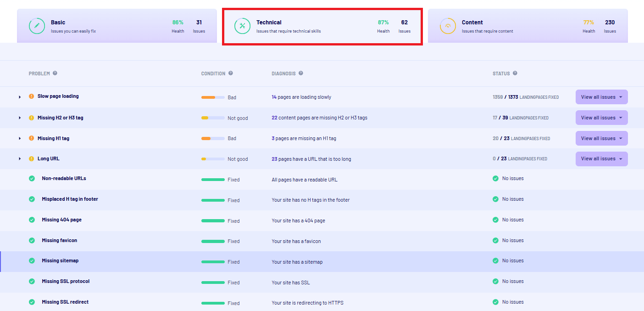Expand the Long URL row arrow

[x=20, y=159]
